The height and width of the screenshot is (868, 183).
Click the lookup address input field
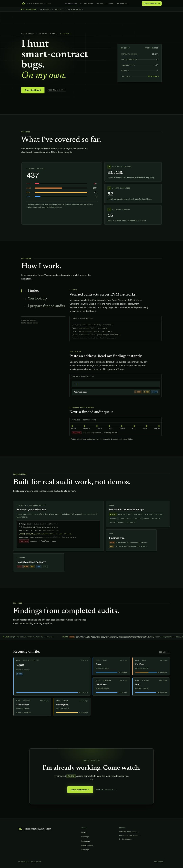(x=116, y=384)
